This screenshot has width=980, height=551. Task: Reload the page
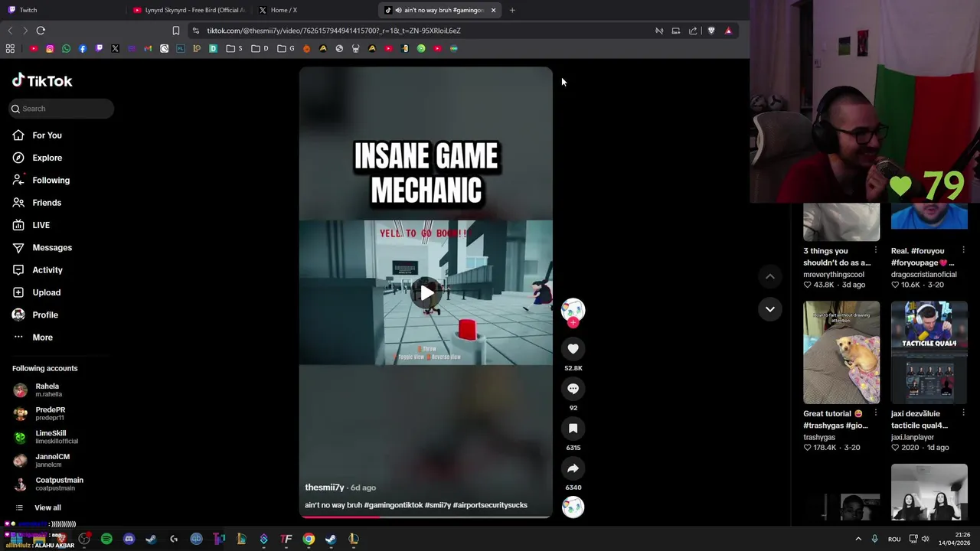[41, 31]
